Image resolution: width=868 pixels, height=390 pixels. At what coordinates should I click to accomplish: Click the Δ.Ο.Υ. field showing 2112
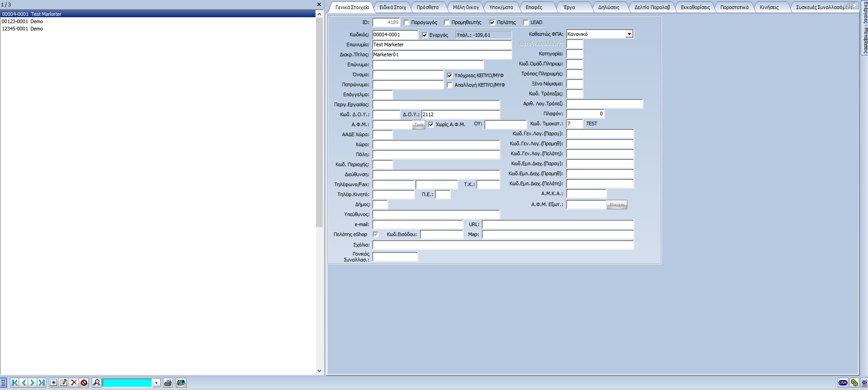coord(460,114)
